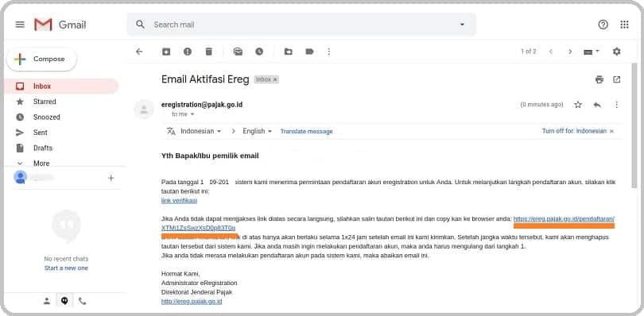The height and width of the screenshot is (316, 644).
Task: Open the Snoozed folder
Action: point(46,117)
